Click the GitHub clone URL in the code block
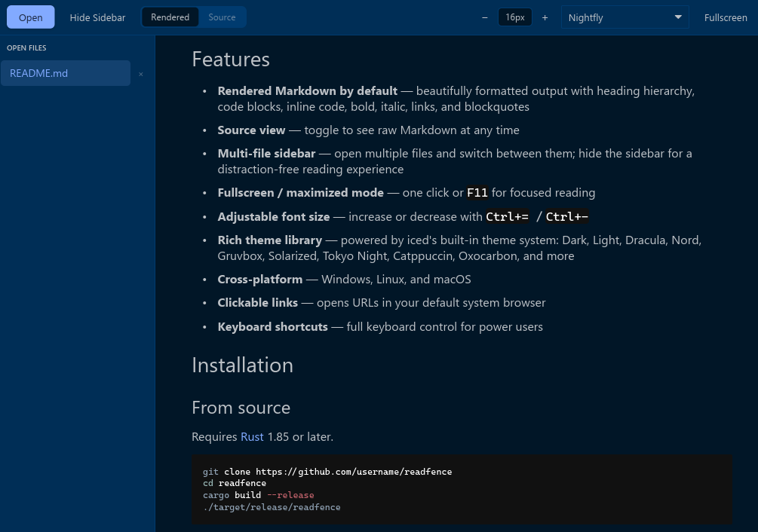The height and width of the screenshot is (532, 758). pos(353,472)
